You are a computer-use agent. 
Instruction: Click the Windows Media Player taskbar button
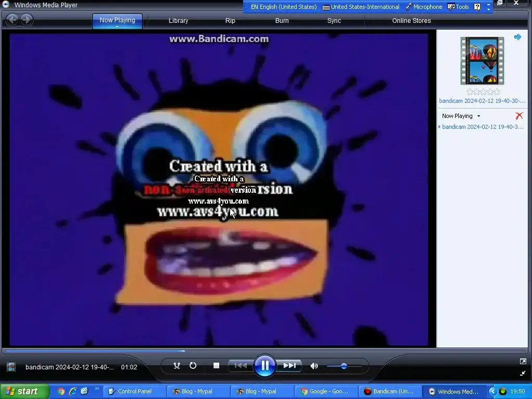point(454,391)
